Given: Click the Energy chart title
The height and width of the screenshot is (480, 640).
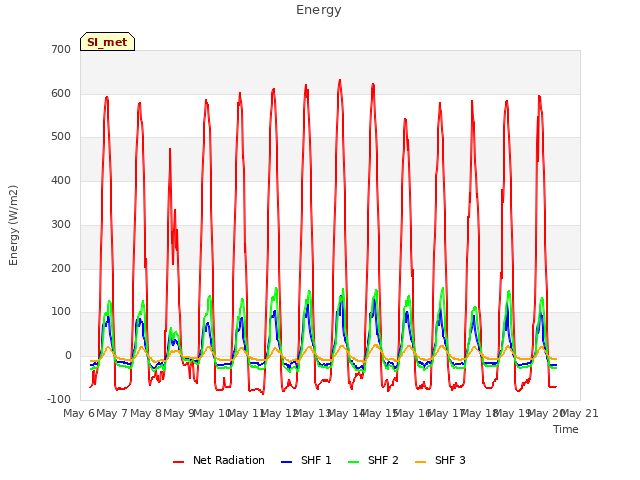Looking at the screenshot, I should [x=319, y=10].
